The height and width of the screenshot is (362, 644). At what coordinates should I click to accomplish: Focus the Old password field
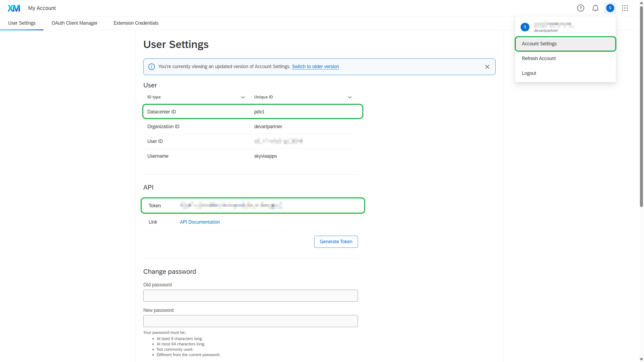250,295
